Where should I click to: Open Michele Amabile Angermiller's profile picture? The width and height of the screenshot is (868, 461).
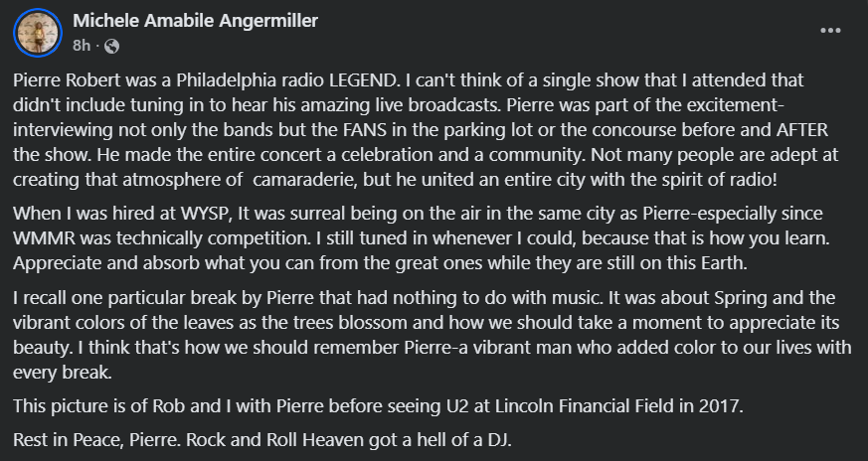tap(38, 33)
